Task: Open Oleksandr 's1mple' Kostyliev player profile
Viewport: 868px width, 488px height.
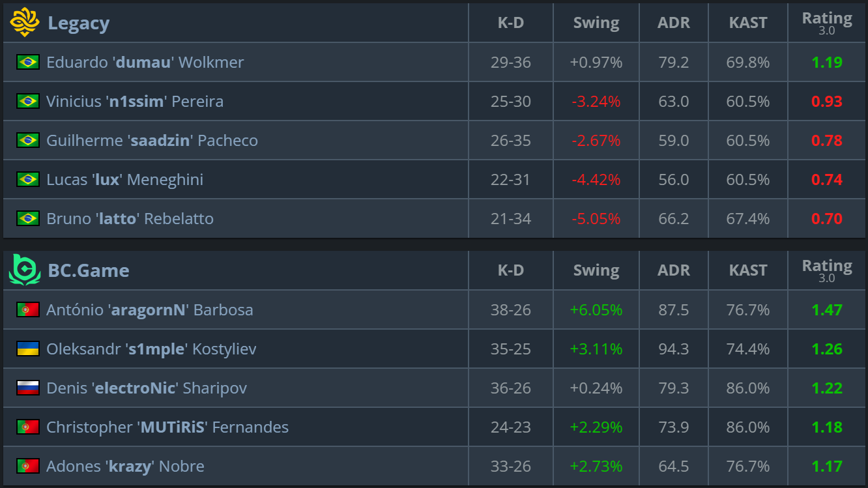Action: click(x=151, y=349)
